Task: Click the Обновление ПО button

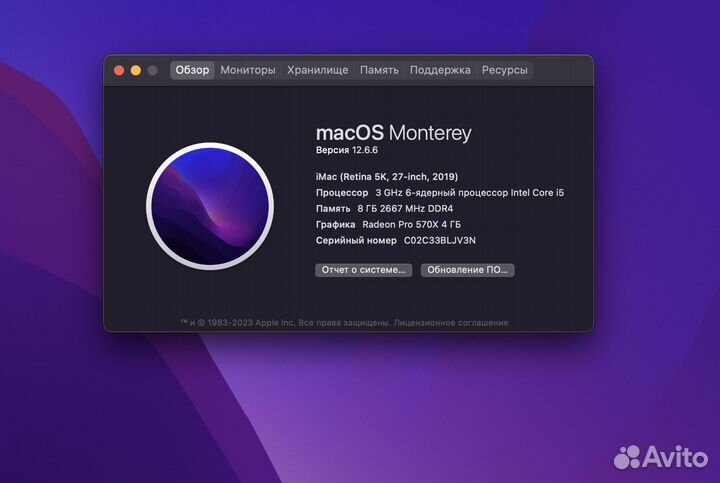Action: tap(467, 270)
